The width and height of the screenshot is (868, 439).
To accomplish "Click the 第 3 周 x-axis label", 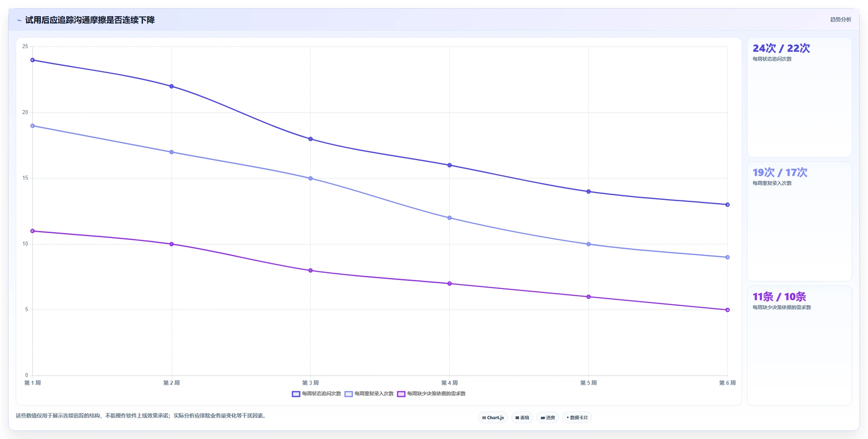I will pos(311,383).
